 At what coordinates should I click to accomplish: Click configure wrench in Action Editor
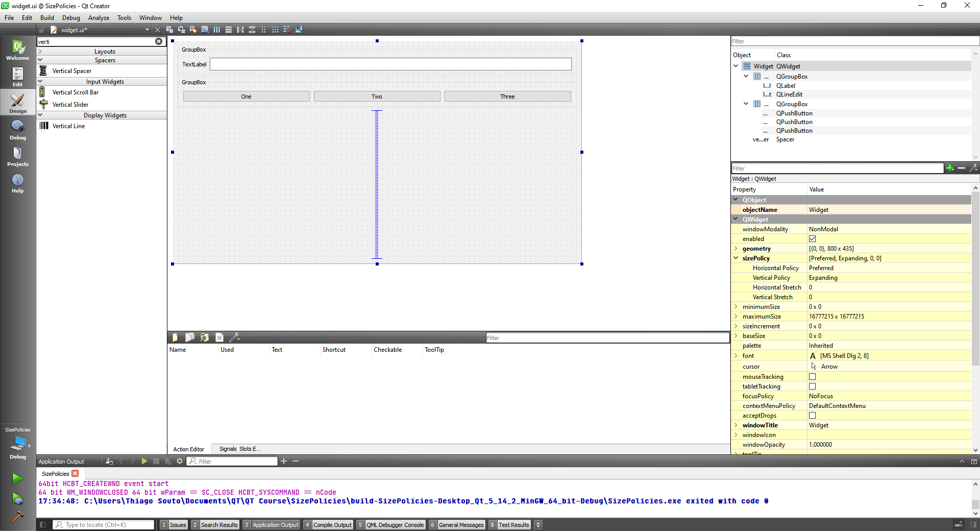(234, 337)
